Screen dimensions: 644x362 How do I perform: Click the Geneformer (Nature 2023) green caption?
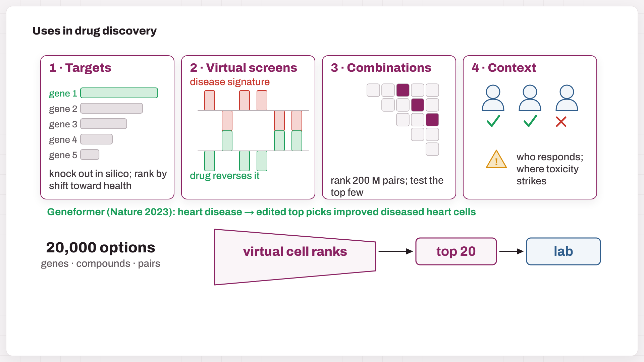tap(261, 212)
